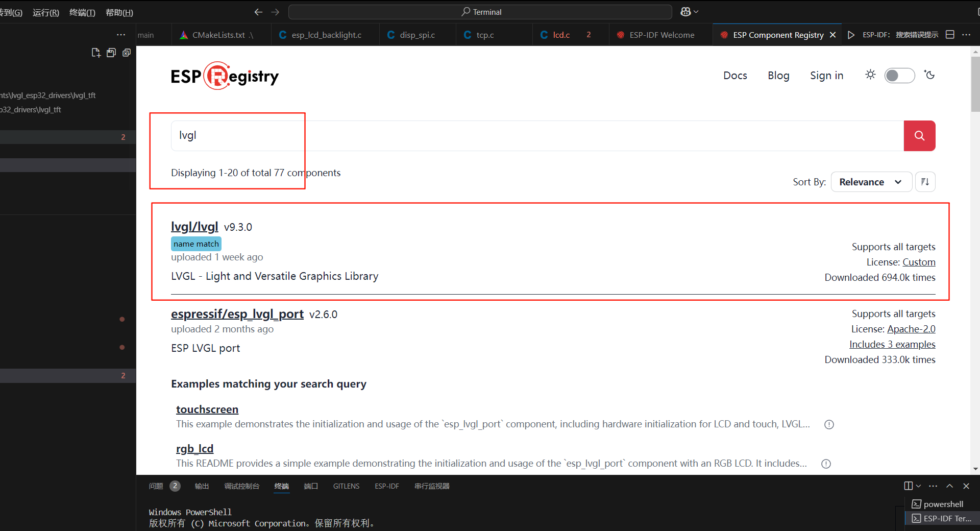980x531 pixels.
Task: Open editor more actions ellipsis
Action: click(966, 35)
